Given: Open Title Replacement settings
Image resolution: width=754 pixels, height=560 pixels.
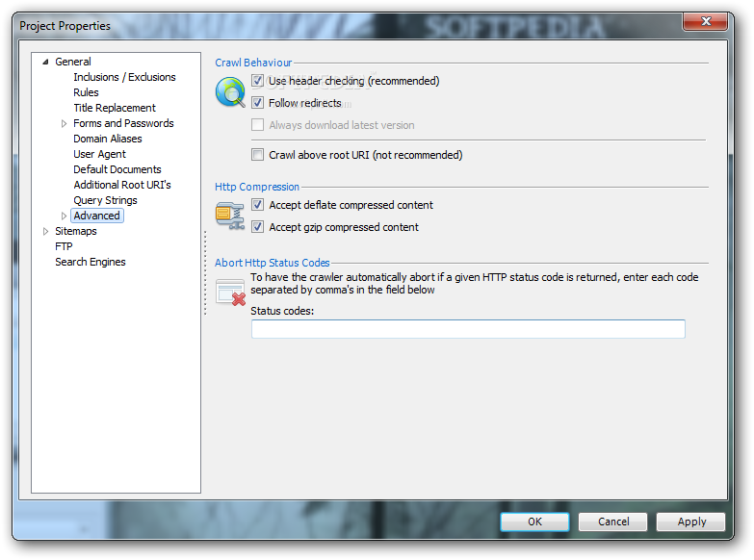Looking at the screenshot, I should tap(115, 108).
